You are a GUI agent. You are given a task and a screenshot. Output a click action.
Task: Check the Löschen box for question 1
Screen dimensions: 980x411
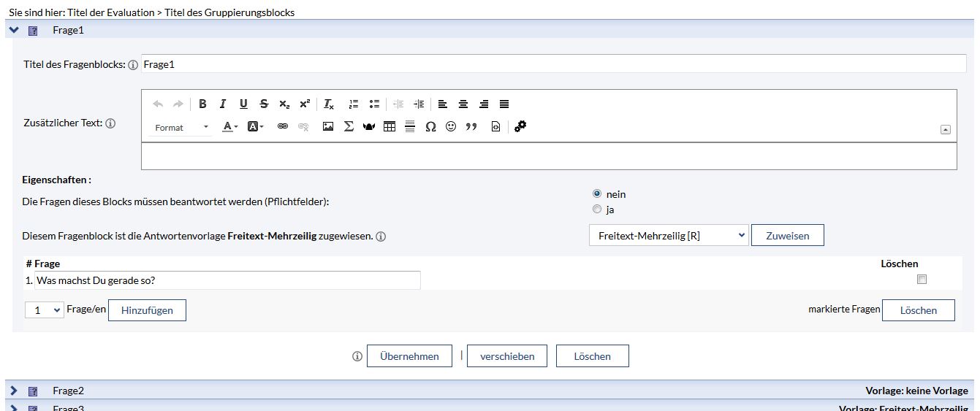922,280
